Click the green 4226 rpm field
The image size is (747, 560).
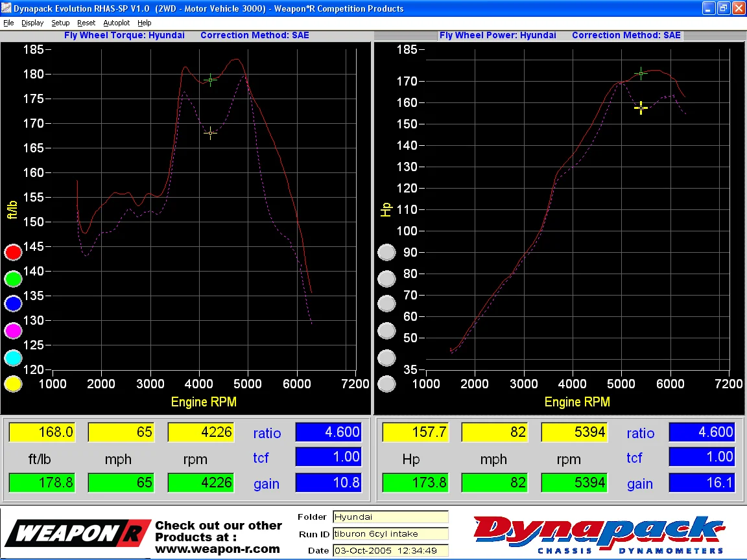click(x=201, y=482)
